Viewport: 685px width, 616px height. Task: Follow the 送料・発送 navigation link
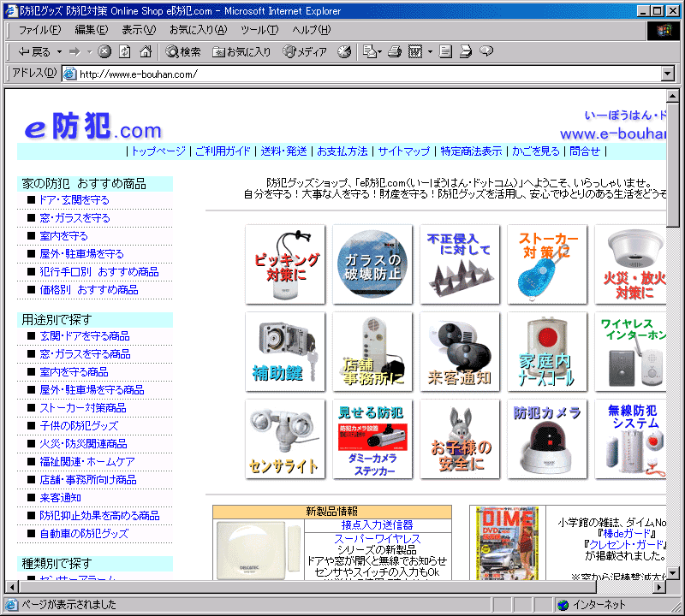pyautogui.click(x=283, y=151)
